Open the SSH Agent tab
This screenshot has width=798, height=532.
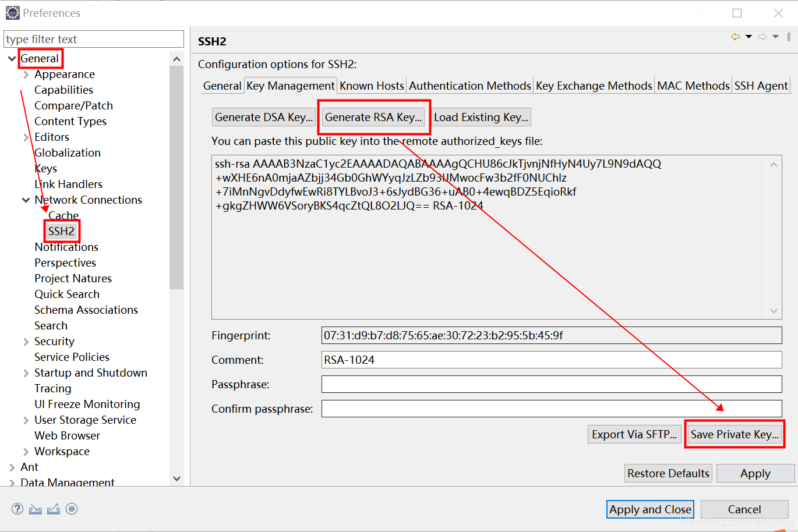761,86
